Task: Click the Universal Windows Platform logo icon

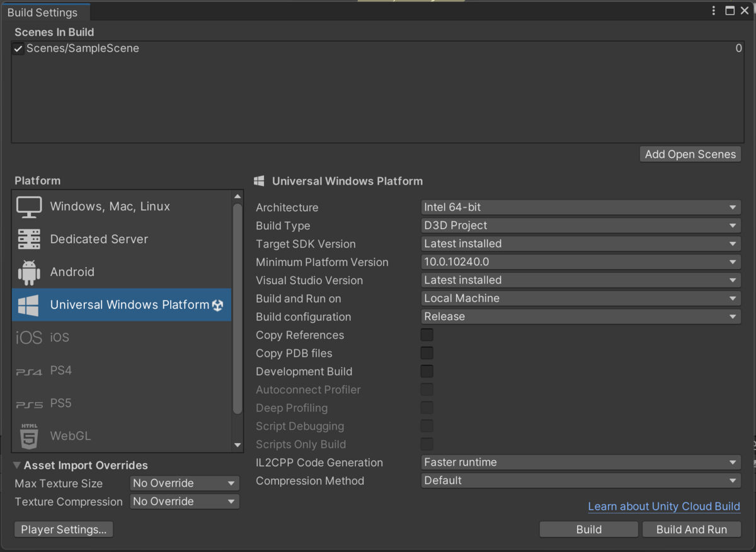Action: (28, 305)
